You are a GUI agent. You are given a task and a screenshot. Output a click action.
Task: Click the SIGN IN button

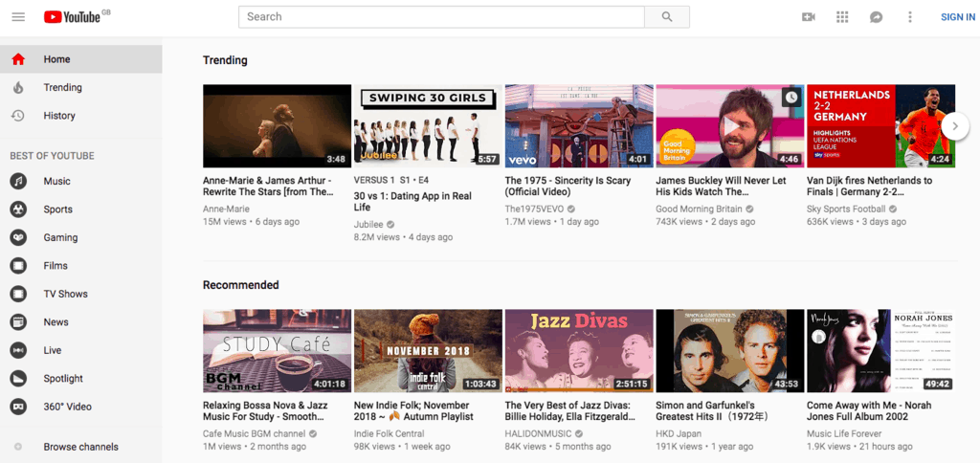click(x=957, y=17)
